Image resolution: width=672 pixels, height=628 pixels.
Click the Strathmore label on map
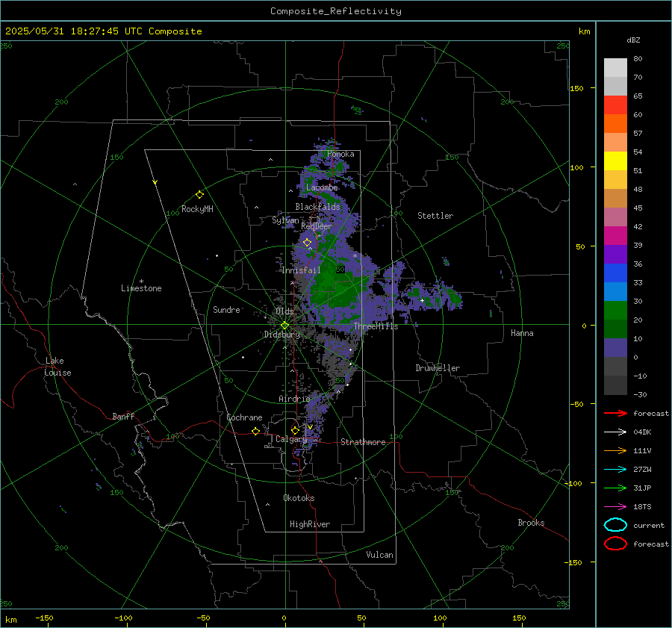tap(363, 442)
